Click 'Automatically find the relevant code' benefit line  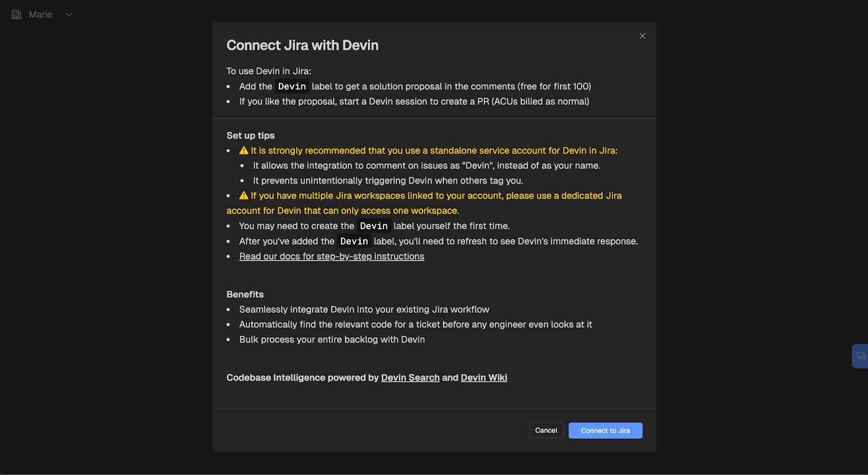[x=416, y=324]
